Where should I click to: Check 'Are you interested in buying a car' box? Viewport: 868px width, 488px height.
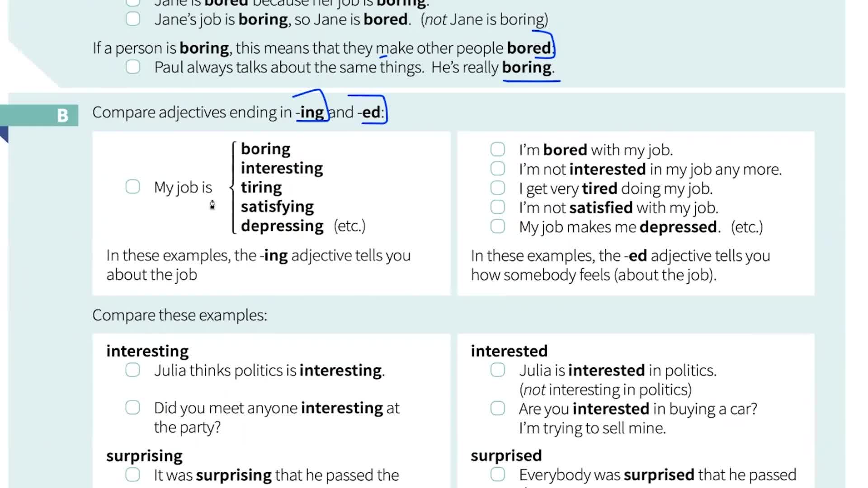[497, 408]
